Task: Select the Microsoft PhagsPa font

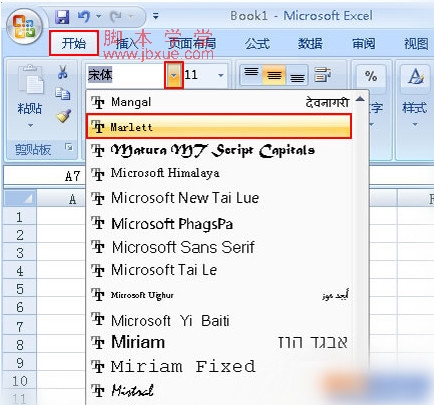Action: coord(220,223)
